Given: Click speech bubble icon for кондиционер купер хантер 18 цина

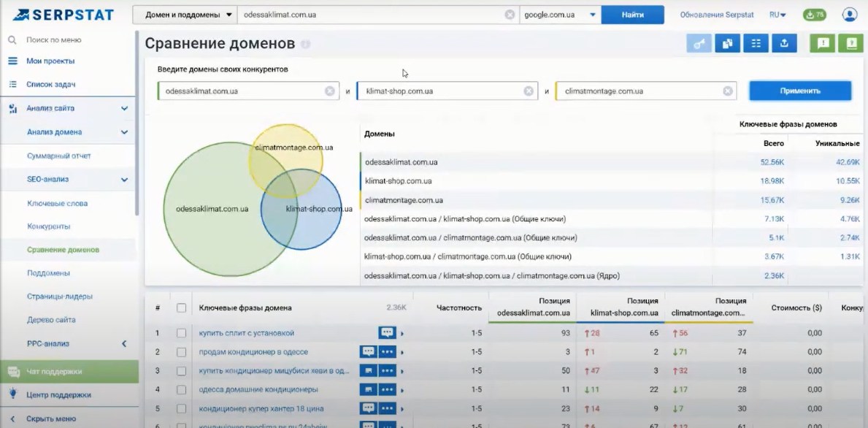Looking at the screenshot, I should coord(368,408).
